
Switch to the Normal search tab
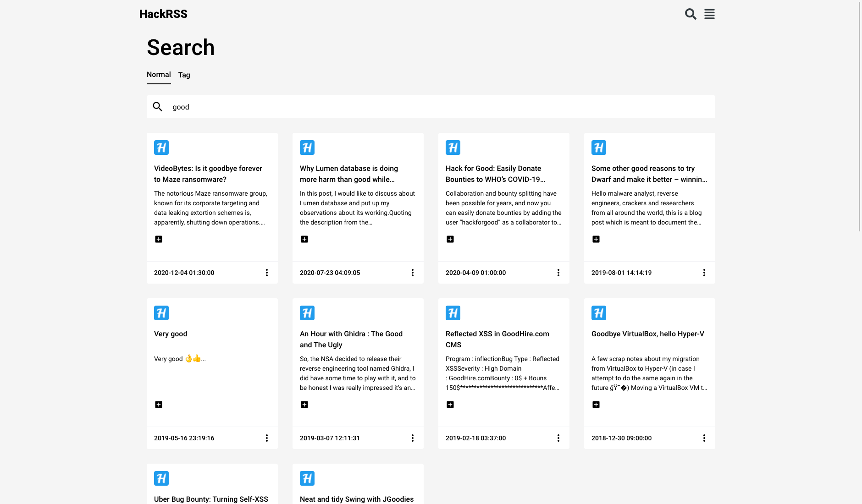click(159, 75)
